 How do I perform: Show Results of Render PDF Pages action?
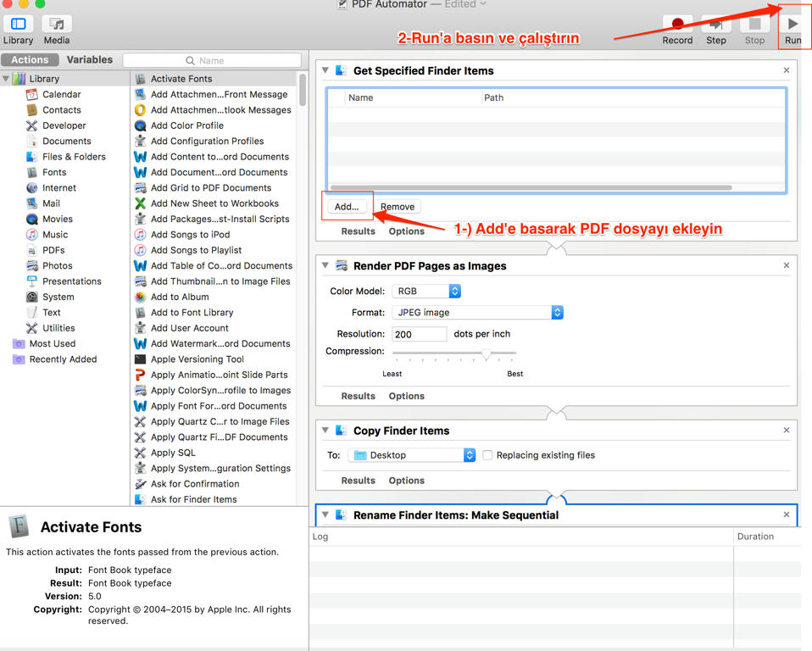click(358, 396)
